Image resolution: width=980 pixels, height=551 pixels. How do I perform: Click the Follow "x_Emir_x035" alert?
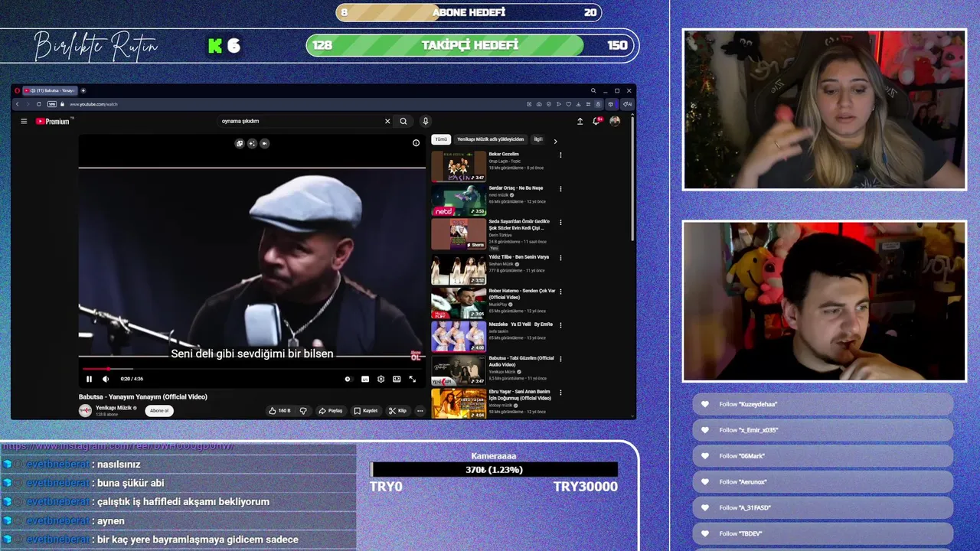pyautogui.click(x=823, y=430)
